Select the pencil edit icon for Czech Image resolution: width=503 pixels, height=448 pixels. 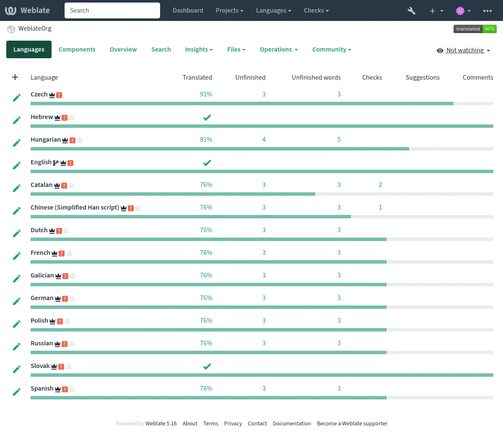point(16,97)
